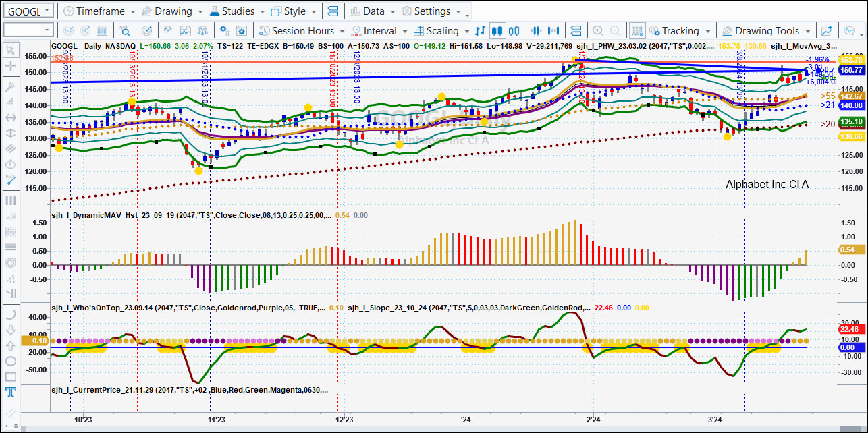Screen dimensions: 868x433
Task: Expand the GOOGL symbol dropdown
Action: coord(47,11)
